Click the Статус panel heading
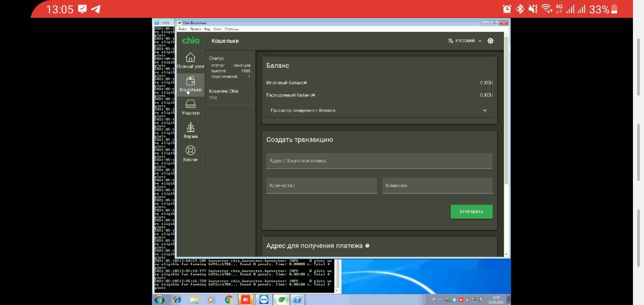The image size is (644, 305). (216, 58)
